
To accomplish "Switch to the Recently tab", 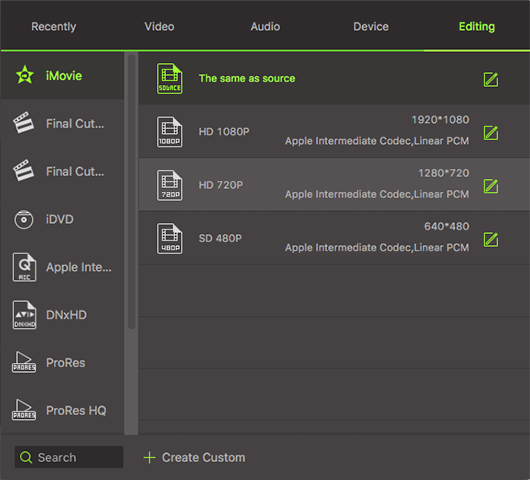I will 54,26.
